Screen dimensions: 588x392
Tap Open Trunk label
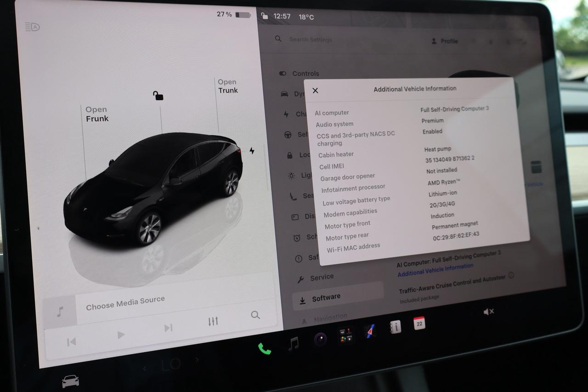227,86
